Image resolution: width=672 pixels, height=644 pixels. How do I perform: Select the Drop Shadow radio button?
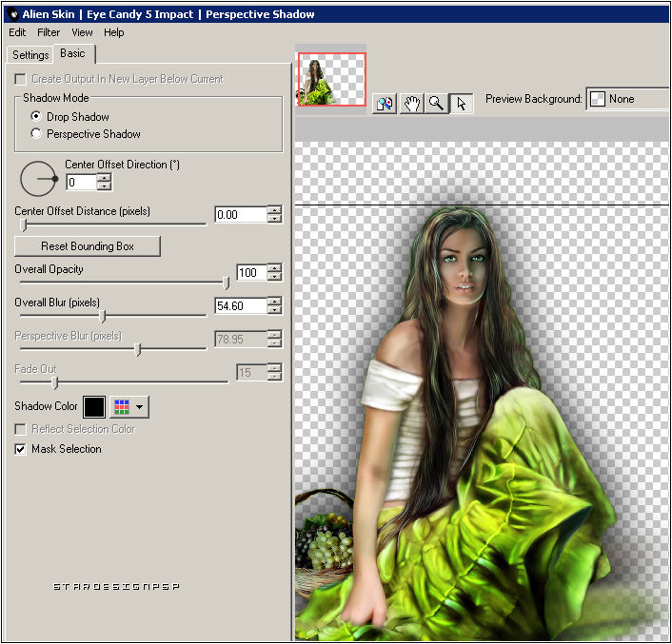tap(36, 116)
